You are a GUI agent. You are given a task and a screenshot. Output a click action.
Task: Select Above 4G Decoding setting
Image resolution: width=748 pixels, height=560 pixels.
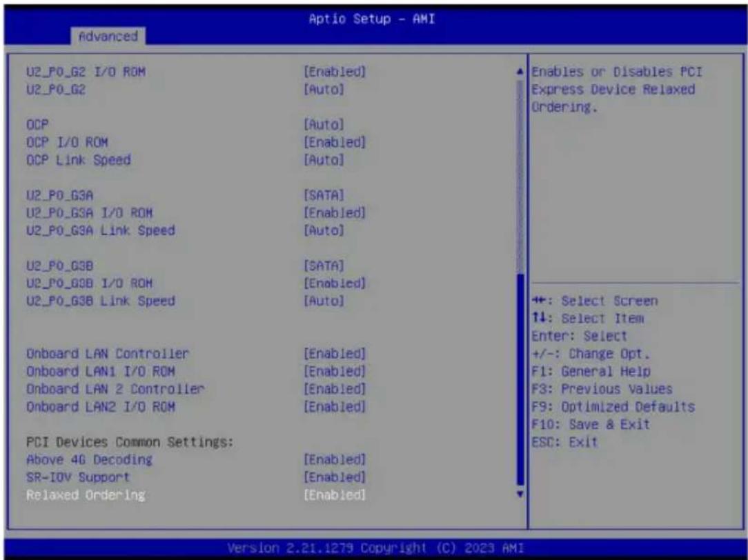pos(89,460)
